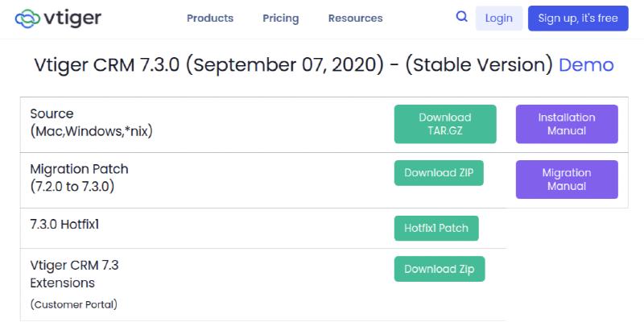
Task: Select the 'Source (Mac,Windows,*nix)' row label
Action: point(91,122)
